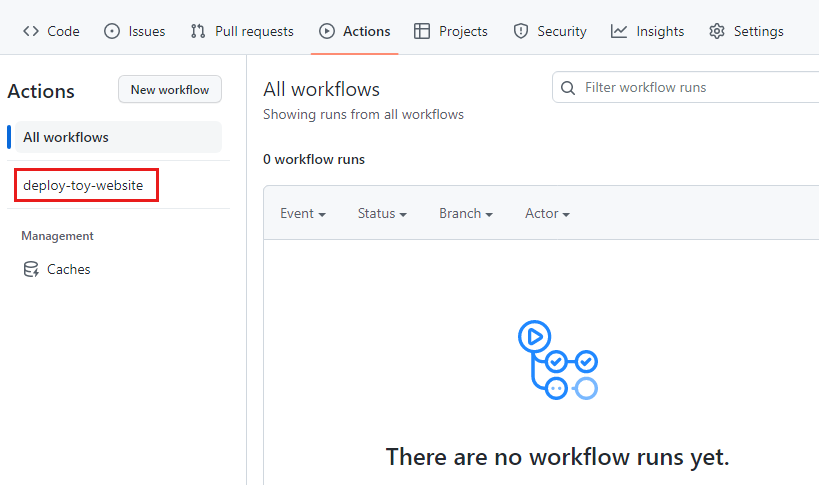Click the New workflow button

tap(170, 89)
